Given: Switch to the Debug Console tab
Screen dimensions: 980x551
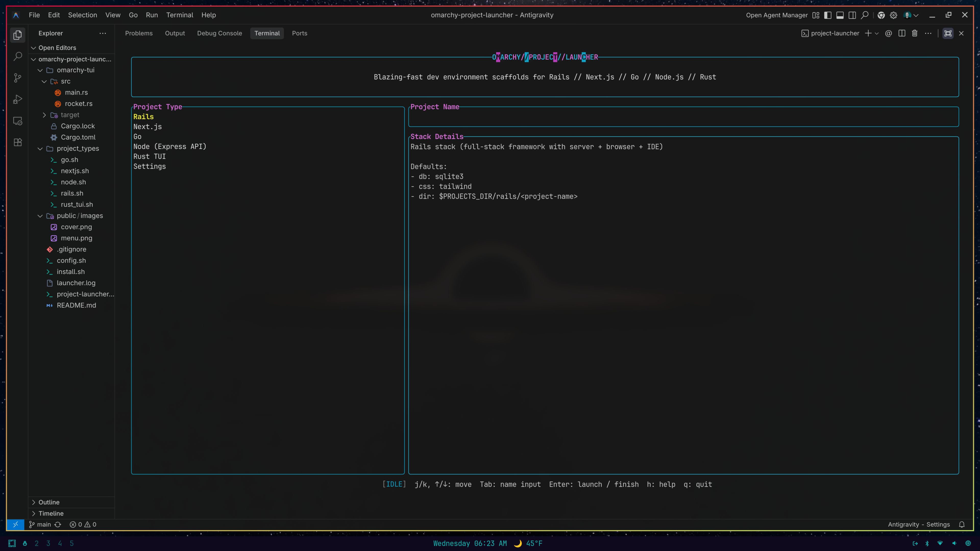Looking at the screenshot, I should click(x=219, y=33).
